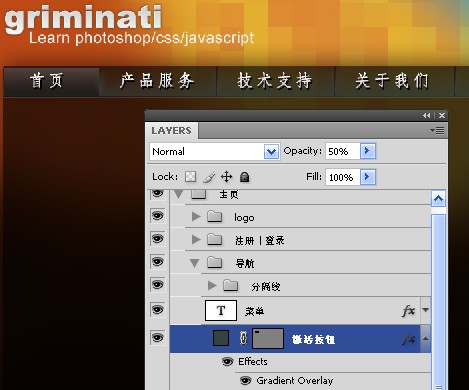
Task: Click the Learn photoshop/css/javascript tagline
Action: pyautogui.click(x=142, y=38)
